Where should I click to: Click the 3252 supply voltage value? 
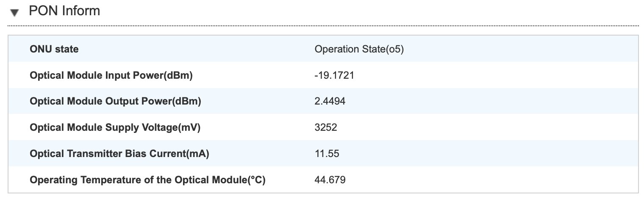(326, 127)
